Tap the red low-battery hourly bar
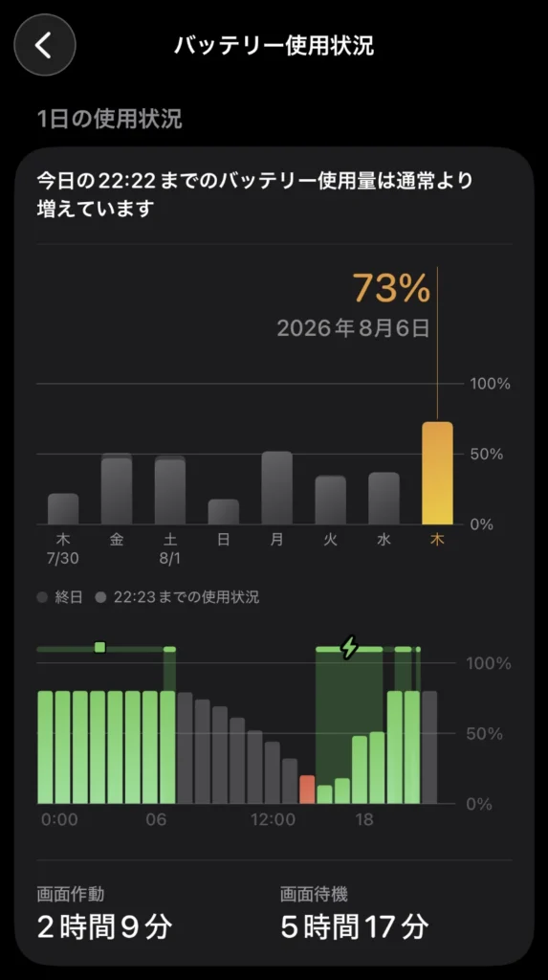The width and height of the screenshot is (548, 980). click(x=307, y=790)
